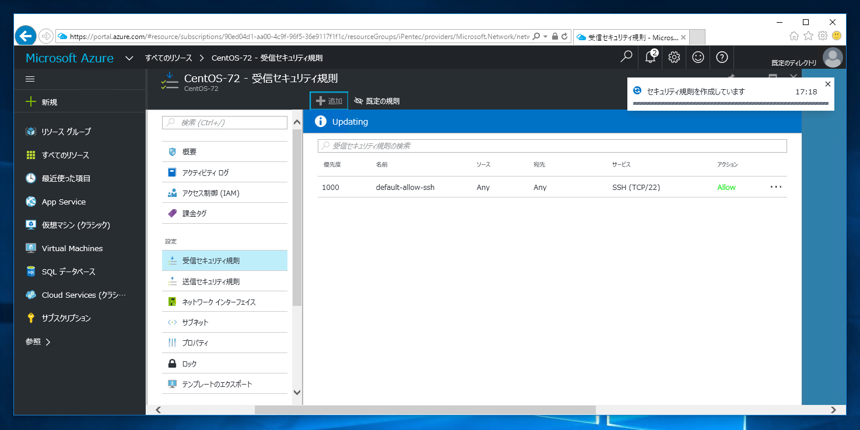Click the horizontal scrollbar right arrow
The image size is (860, 430).
tap(834, 410)
